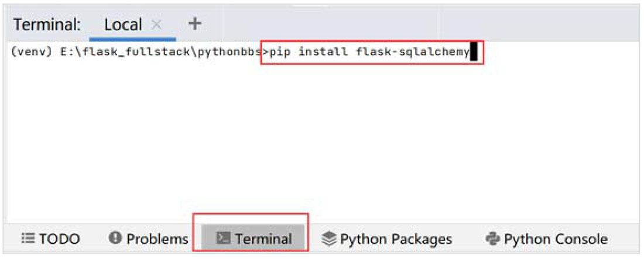The image size is (644, 259).
Task: Click the Python Console snake icon
Action: pos(493,238)
